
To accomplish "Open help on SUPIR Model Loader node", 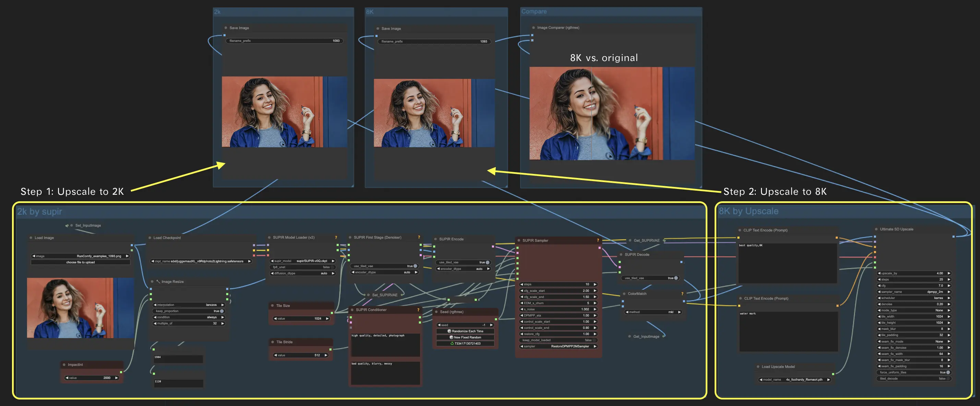I will 336,237.
